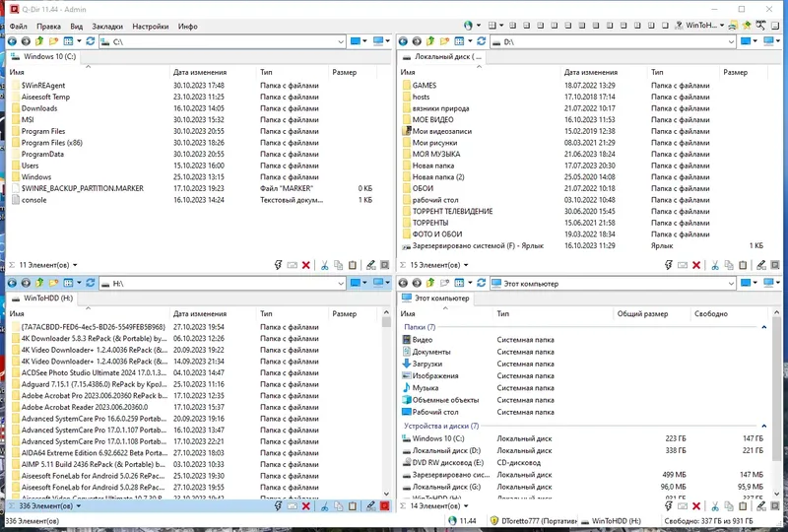
Task: Open view mode dropdown in C:\ pane
Action: [x=79, y=41]
